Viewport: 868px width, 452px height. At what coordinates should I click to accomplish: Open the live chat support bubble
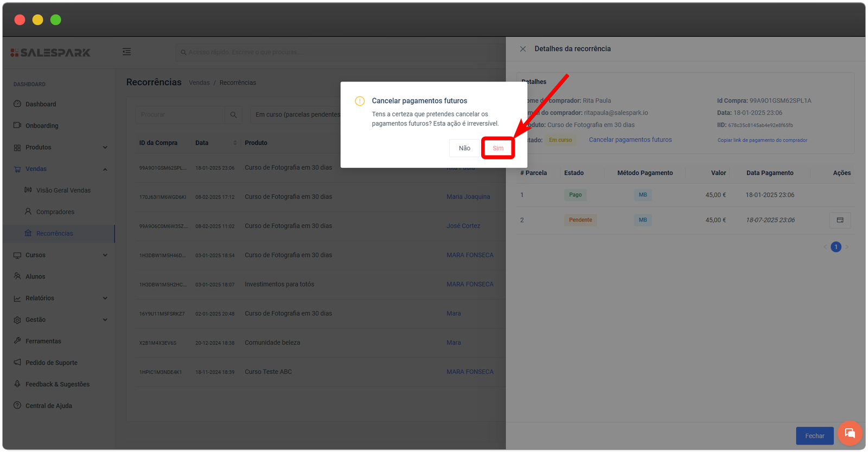[x=850, y=433]
